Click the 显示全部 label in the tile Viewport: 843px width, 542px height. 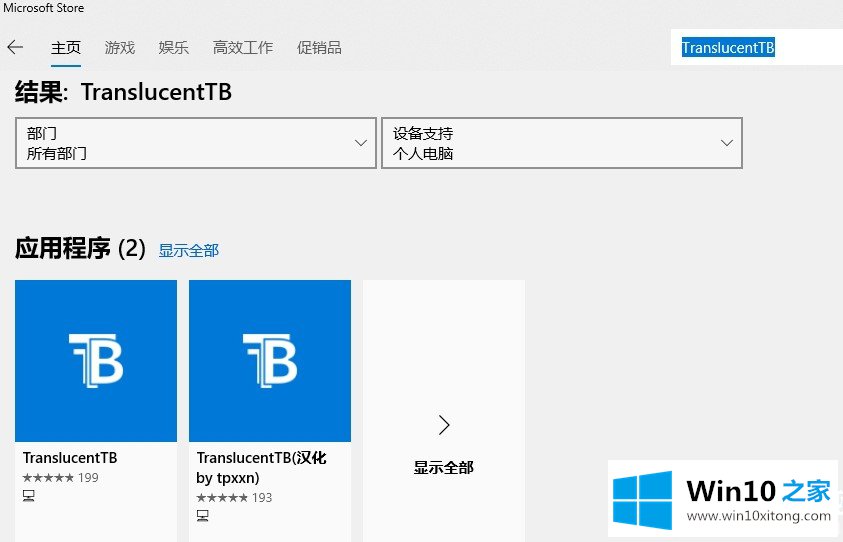[x=444, y=467]
